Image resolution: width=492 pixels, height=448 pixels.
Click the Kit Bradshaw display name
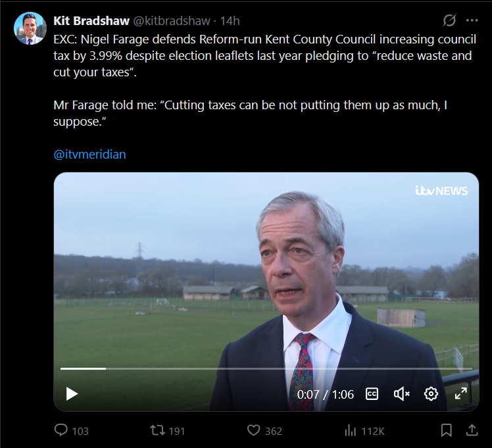coord(91,21)
